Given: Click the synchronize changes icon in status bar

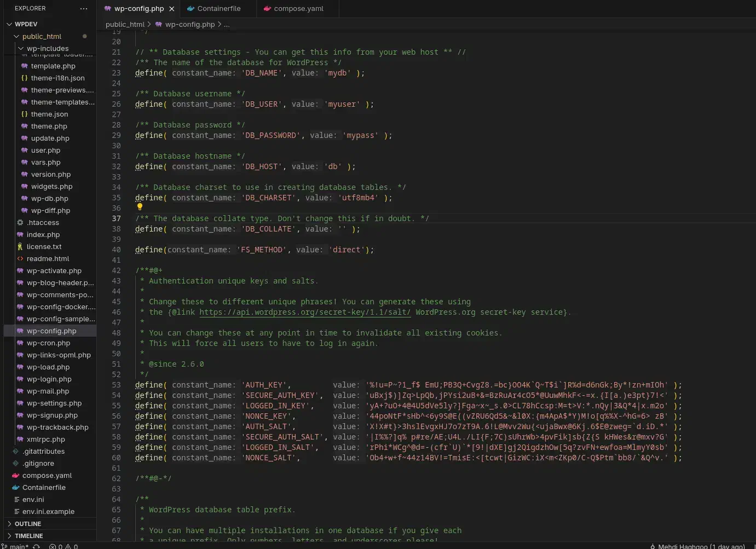Looking at the screenshot, I should tap(37, 546).
